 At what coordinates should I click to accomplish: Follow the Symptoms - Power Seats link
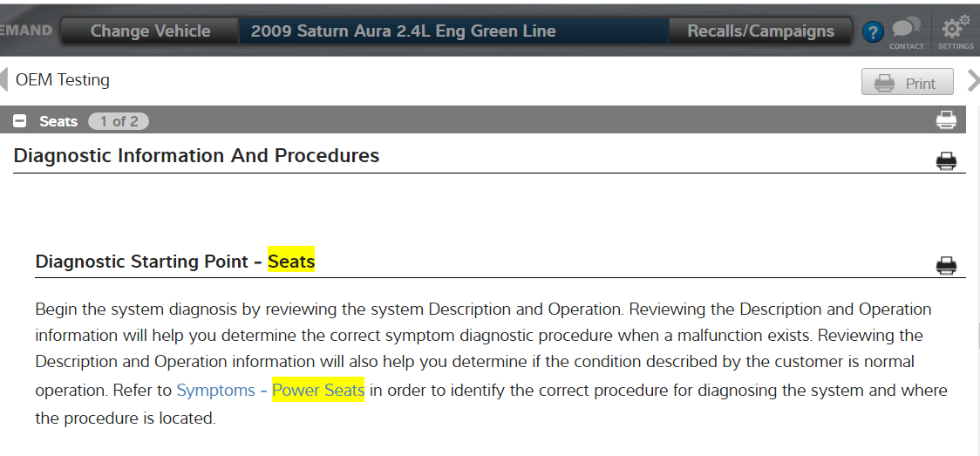(x=270, y=391)
